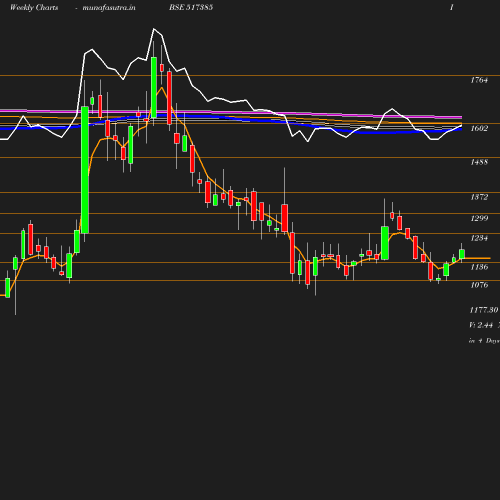
Task: Click the 1764 price level label
Action: [x=479, y=80]
